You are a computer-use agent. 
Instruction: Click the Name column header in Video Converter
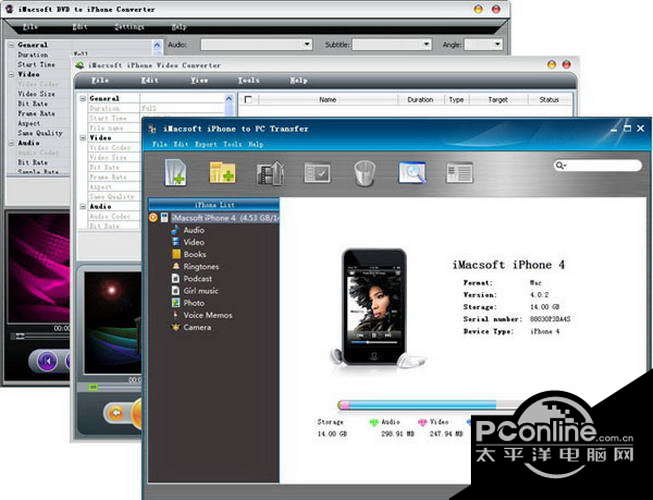click(x=328, y=100)
